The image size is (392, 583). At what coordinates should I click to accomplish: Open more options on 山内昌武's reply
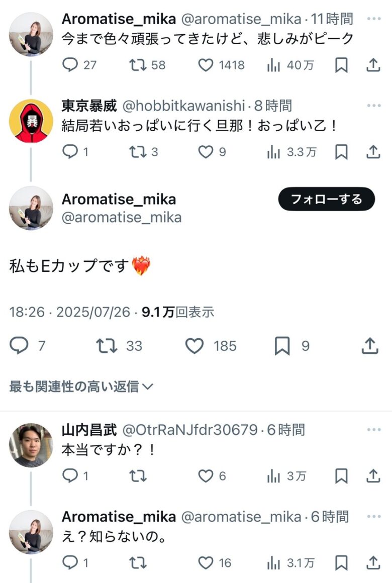point(374,430)
